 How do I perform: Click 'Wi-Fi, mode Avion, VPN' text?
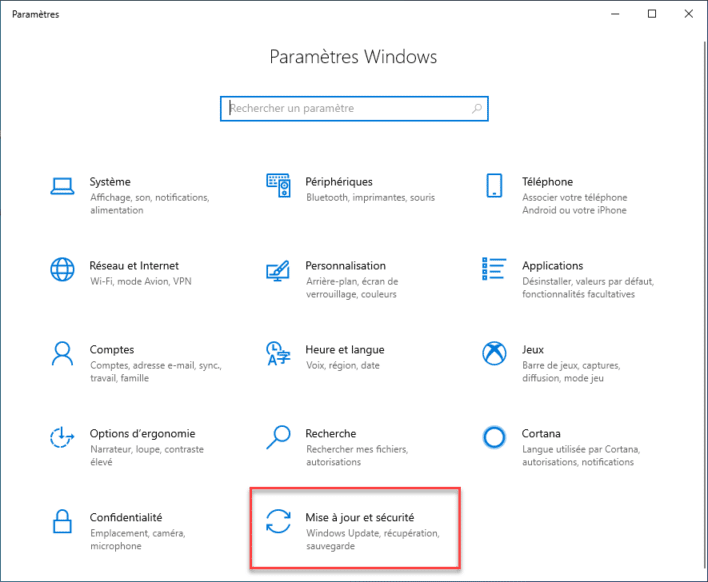pyautogui.click(x=141, y=281)
